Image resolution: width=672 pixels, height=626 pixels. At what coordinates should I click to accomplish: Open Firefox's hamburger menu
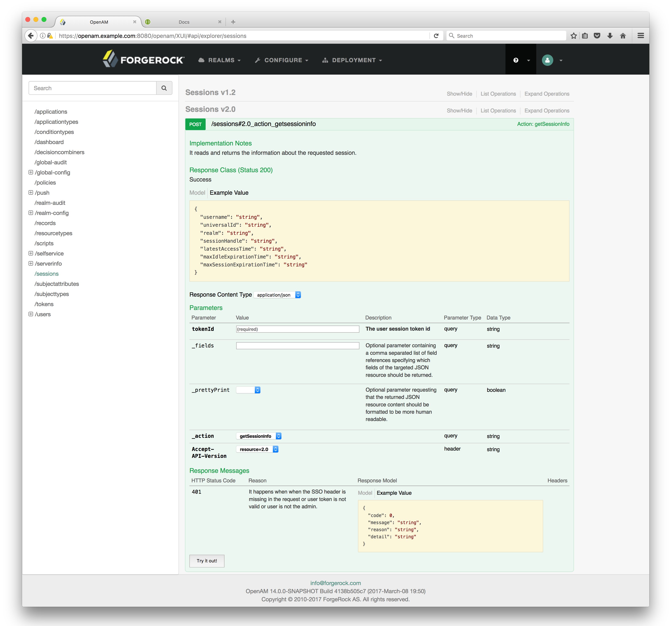click(x=641, y=35)
